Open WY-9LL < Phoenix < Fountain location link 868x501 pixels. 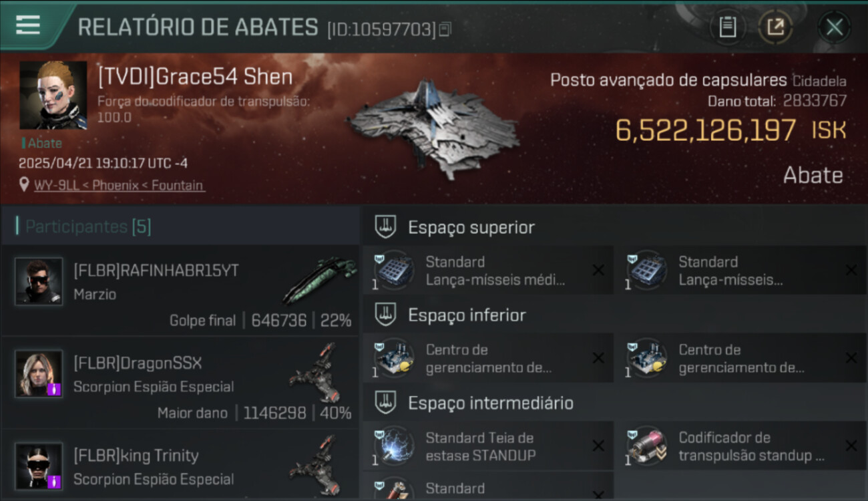tap(119, 185)
